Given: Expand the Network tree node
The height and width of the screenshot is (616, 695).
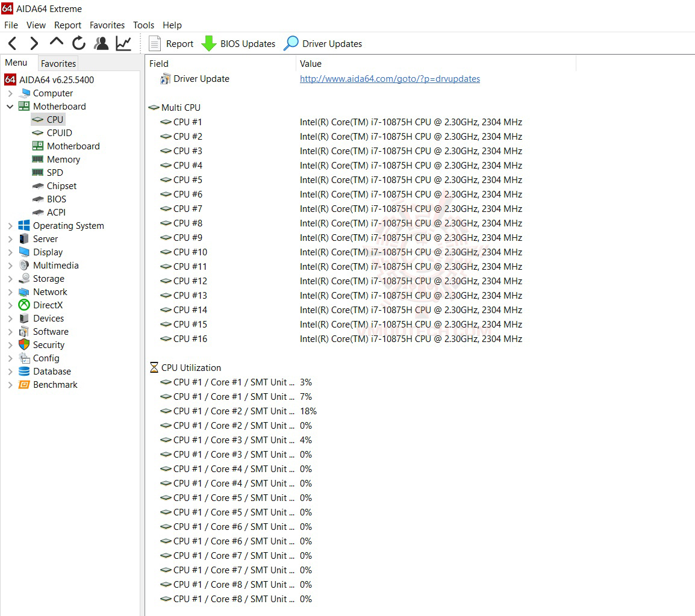Looking at the screenshot, I should (x=10, y=293).
